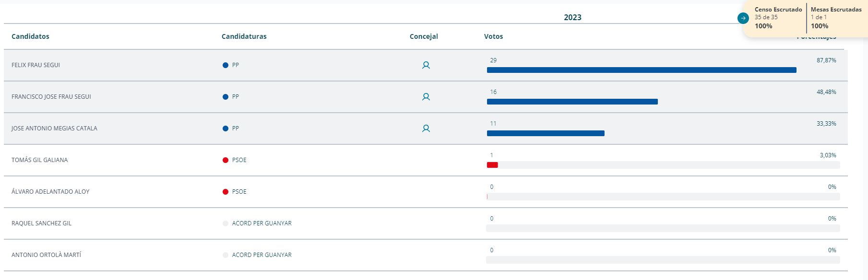Click grey party dot beside Raquel Sanchez Gil
The width and height of the screenshot is (868, 280).
[226, 223]
